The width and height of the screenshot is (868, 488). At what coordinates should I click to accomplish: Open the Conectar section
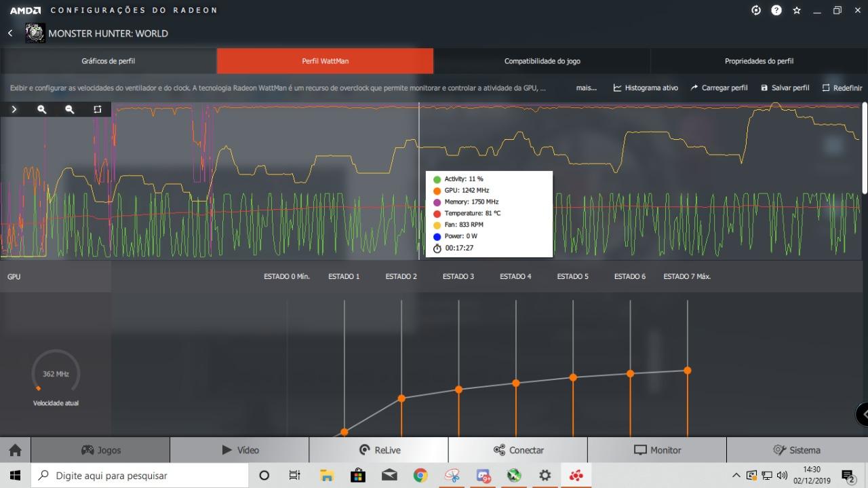click(x=517, y=450)
